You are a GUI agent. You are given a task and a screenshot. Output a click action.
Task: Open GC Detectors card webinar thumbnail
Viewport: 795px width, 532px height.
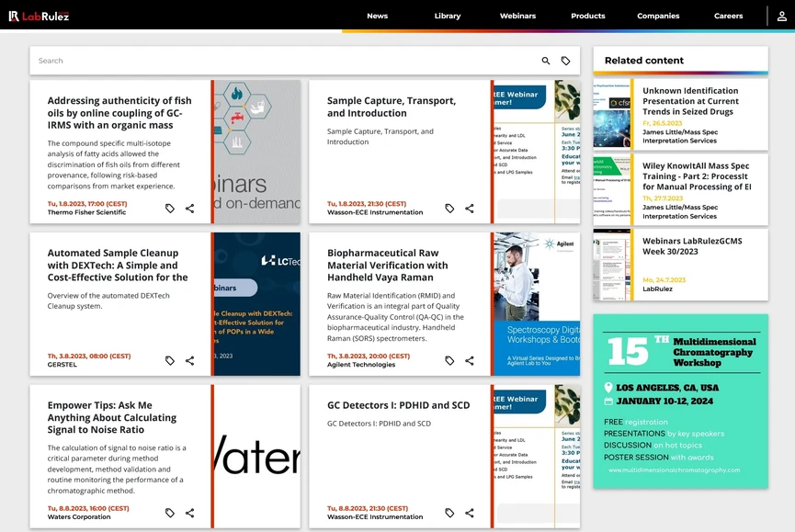537,456
